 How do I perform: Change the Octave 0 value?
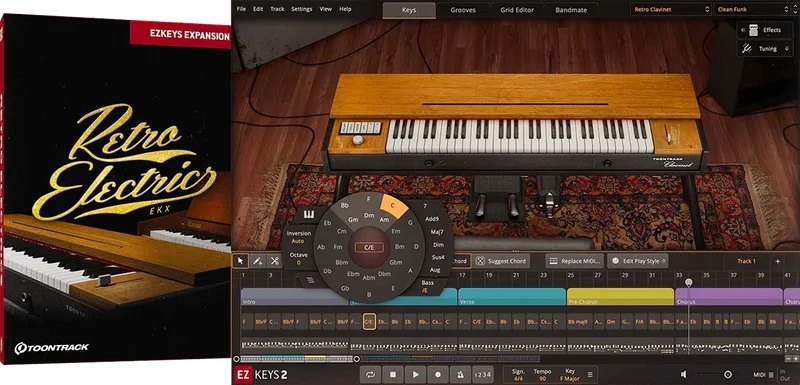(298, 259)
